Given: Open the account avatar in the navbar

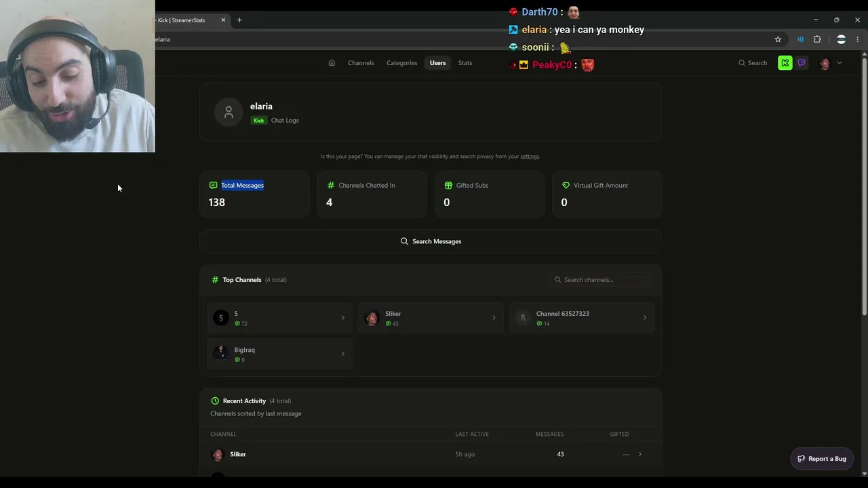Looking at the screenshot, I should tap(825, 63).
